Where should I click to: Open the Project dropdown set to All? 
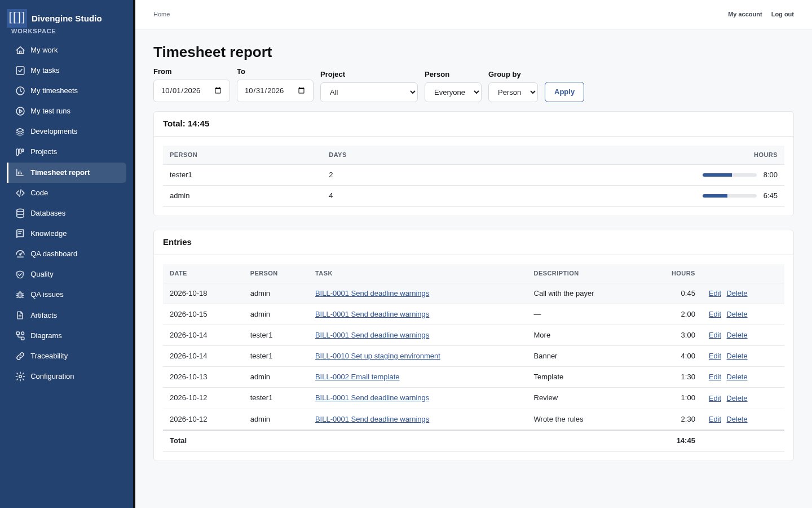369,92
